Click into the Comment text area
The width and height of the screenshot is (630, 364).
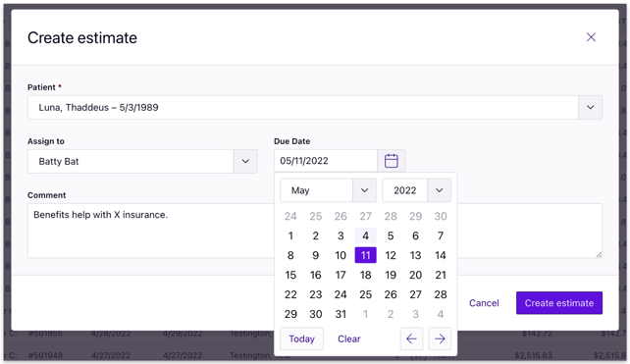315,231
